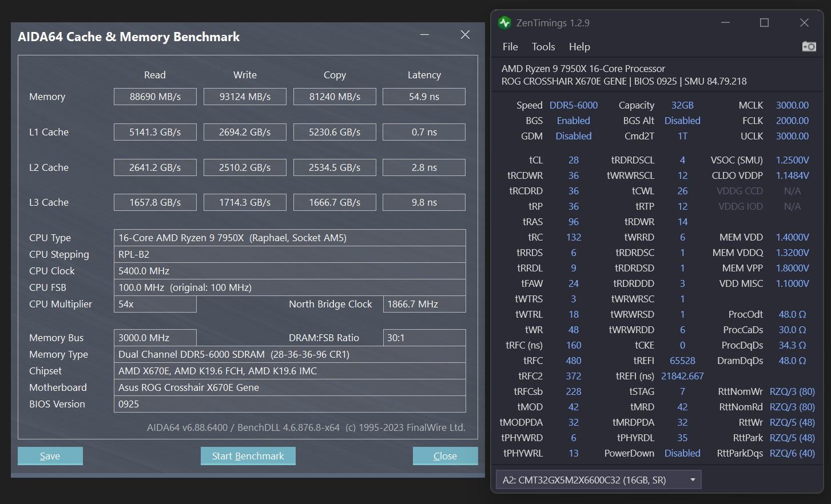The image size is (831, 504).
Task: Click the North Bridge Clock 1866.7 MHz field
Action: (x=424, y=304)
